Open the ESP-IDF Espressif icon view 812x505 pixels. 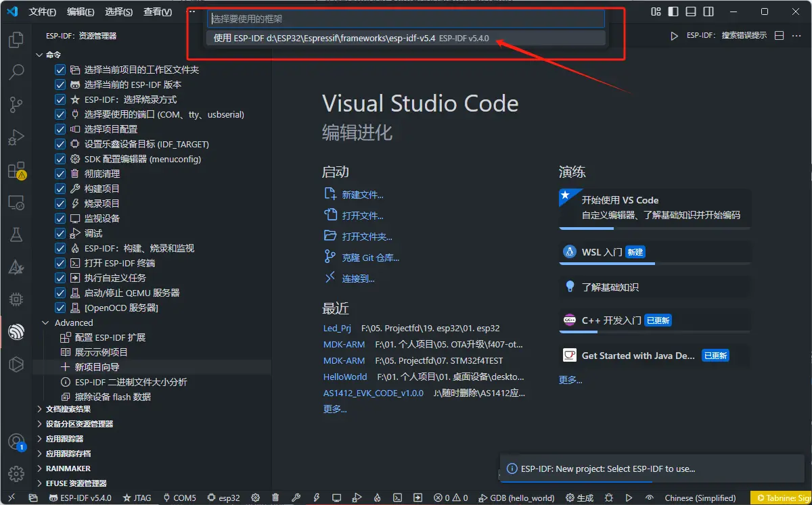tap(16, 331)
